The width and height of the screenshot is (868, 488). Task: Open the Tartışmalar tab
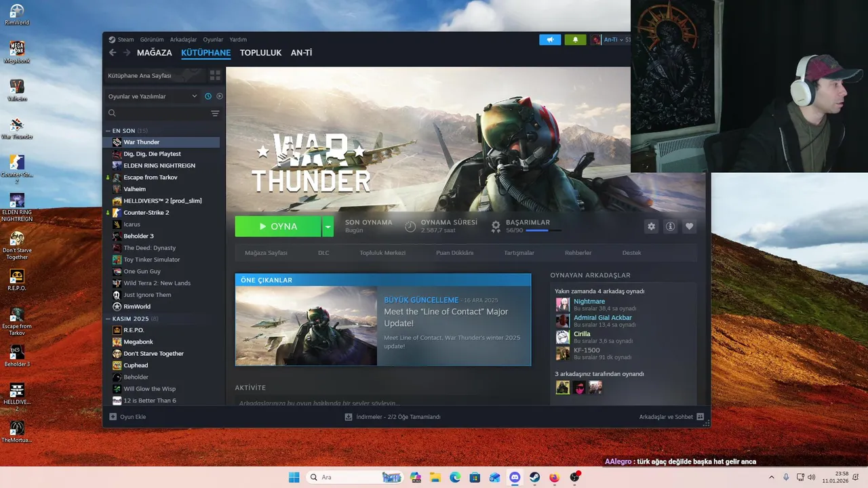[x=519, y=253]
